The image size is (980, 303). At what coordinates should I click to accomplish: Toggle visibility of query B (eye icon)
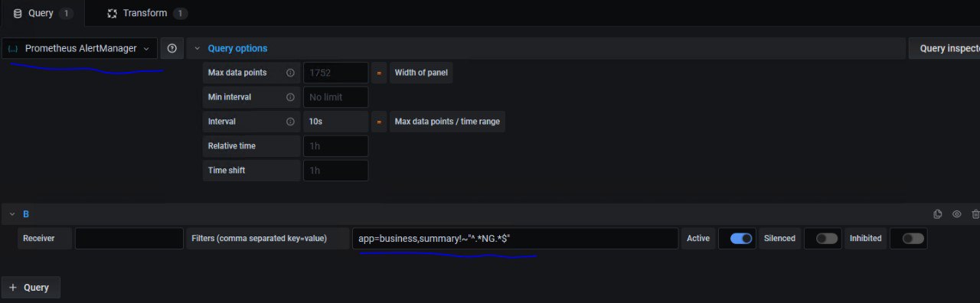click(956, 214)
